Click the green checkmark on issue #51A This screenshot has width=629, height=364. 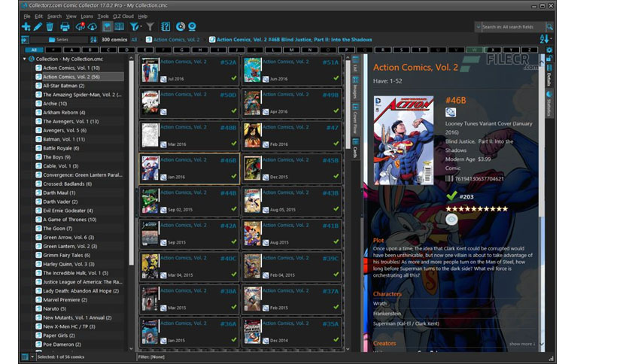pos(336,78)
